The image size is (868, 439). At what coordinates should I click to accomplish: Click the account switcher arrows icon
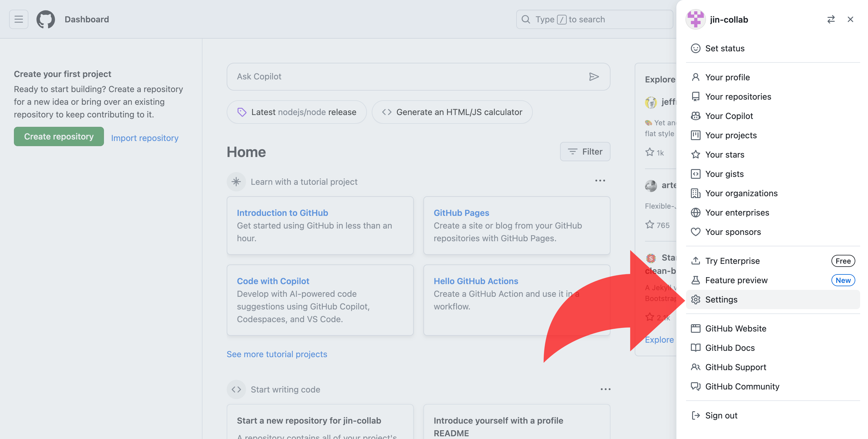(x=831, y=20)
